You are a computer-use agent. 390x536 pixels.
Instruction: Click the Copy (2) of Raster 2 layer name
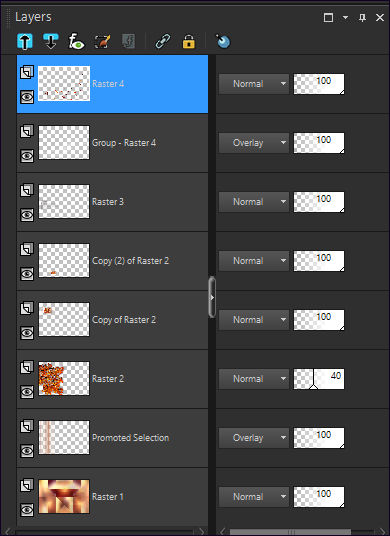(131, 261)
